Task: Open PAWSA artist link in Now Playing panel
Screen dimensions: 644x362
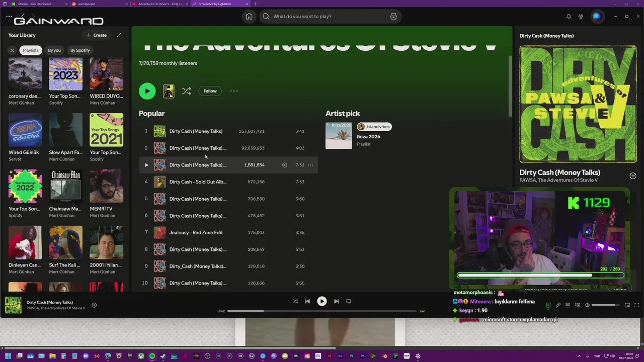Action: coord(527,180)
